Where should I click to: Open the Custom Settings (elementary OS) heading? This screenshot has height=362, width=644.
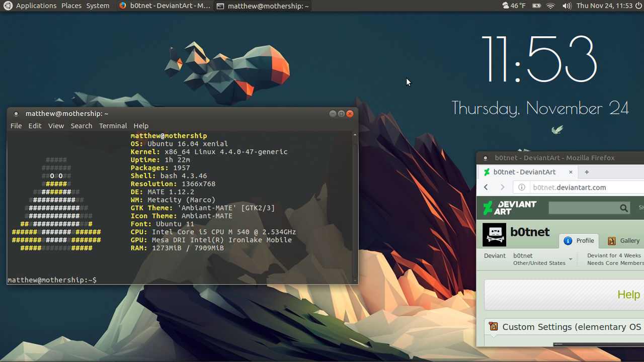click(572, 327)
